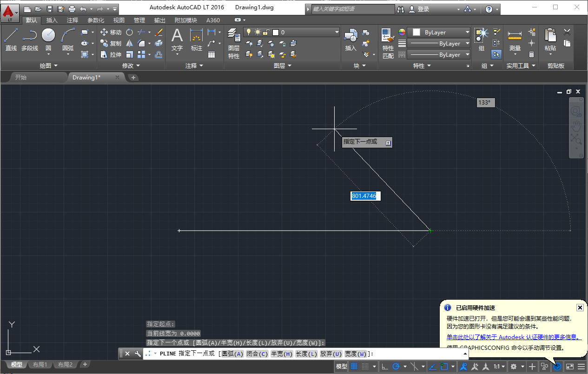Switch to the 插入 (Insert) ribbon tab
Screen dimensions: 588x374
tap(51, 20)
